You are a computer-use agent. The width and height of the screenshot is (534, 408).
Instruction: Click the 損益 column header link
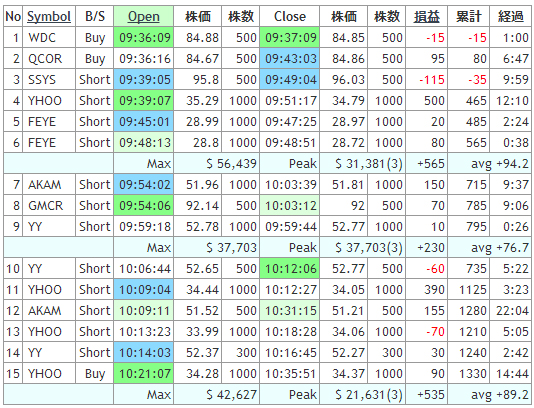426,16
